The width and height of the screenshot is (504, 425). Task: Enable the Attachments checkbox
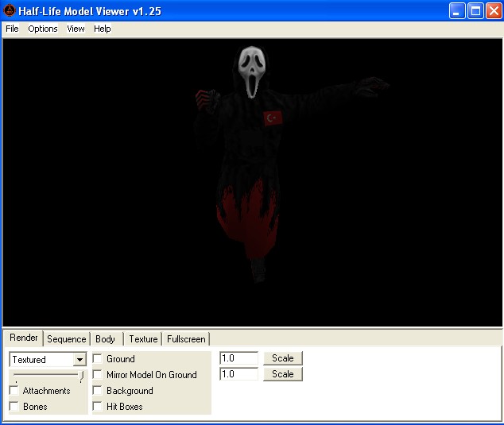tap(14, 391)
